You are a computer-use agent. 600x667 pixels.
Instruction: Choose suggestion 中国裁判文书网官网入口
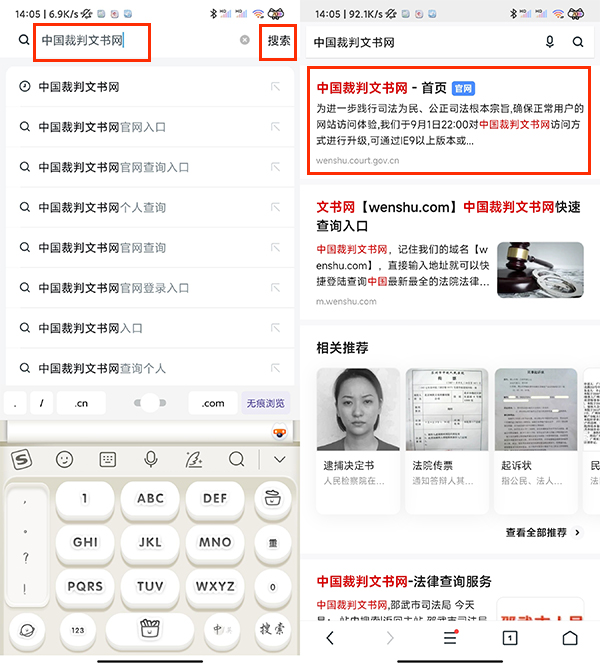(x=150, y=127)
